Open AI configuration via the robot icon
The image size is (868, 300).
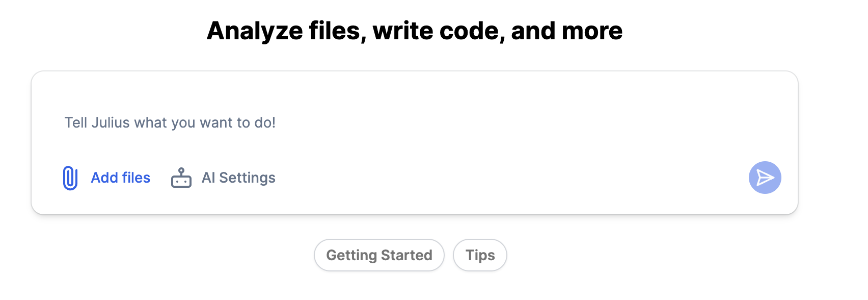coord(181,178)
